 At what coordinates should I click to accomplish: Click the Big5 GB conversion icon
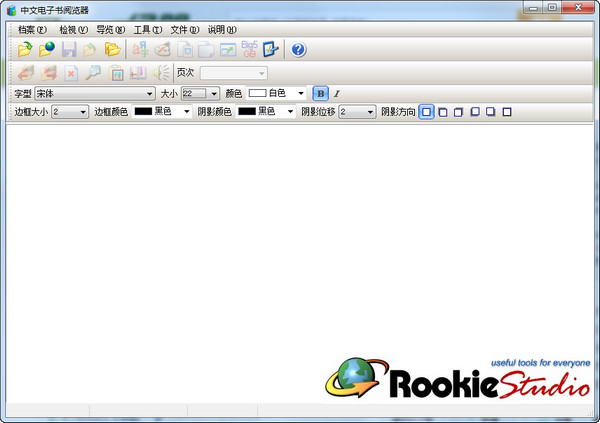pyautogui.click(x=249, y=49)
